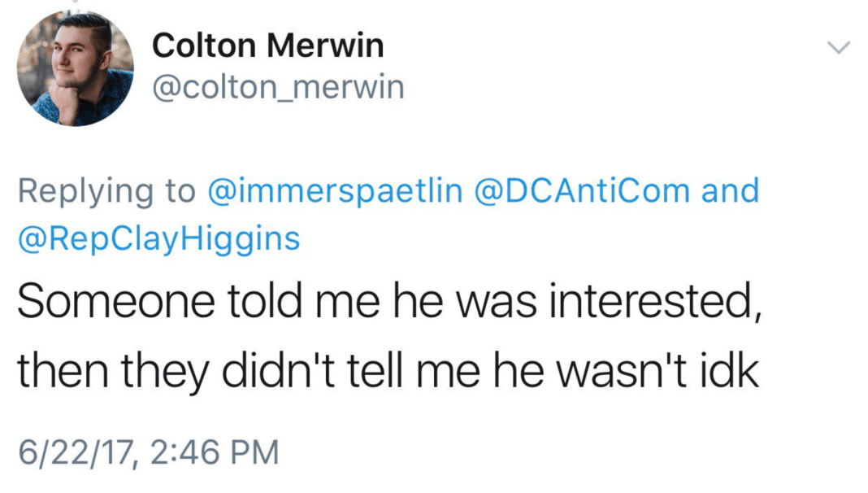
Task: Click the date "6/22/17" in timestamp
Action: pyautogui.click(x=73, y=452)
